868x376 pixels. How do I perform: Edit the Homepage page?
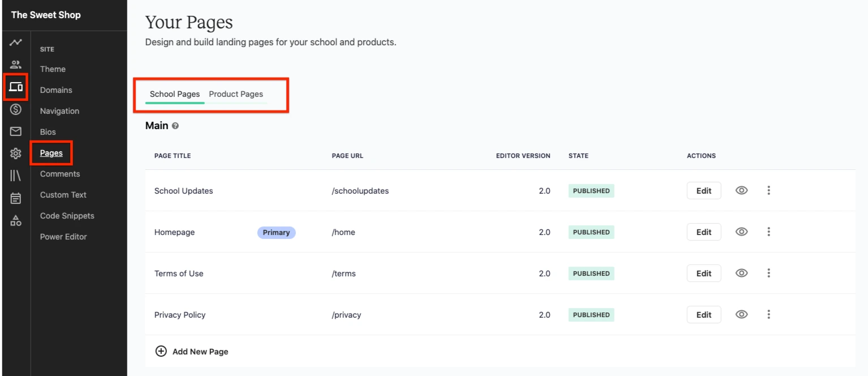pyautogui.click(x=704, y=232)
